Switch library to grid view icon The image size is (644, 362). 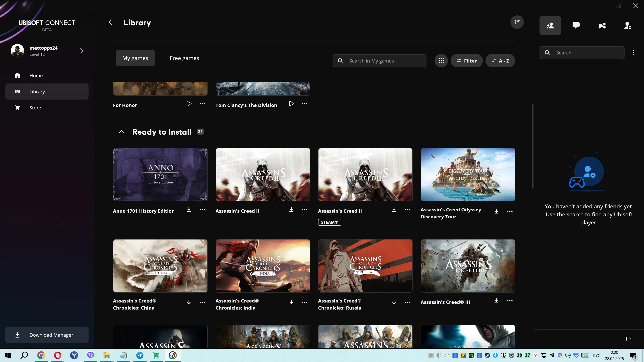441,61
